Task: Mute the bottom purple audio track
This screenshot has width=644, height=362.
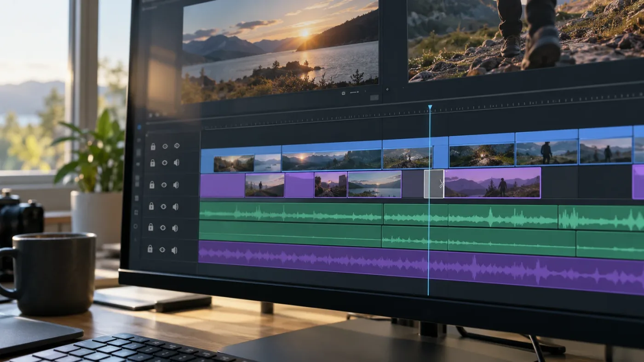Action: point(174,250)
